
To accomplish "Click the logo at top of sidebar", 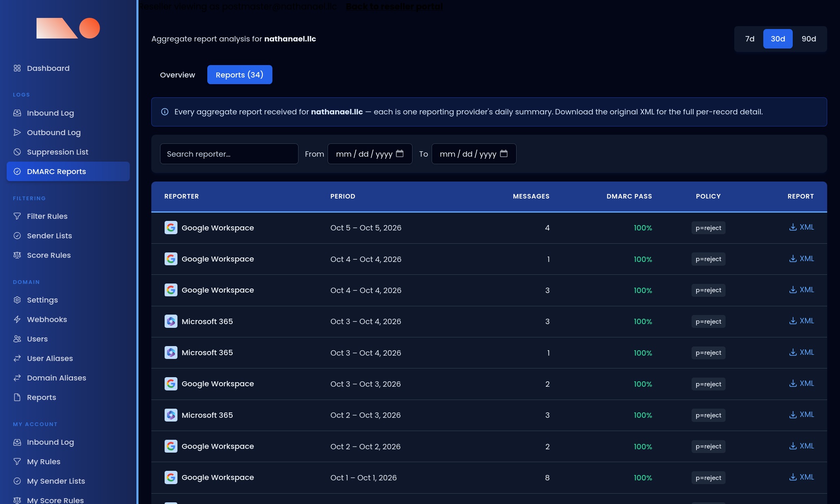I will click(x=68, y=28).
